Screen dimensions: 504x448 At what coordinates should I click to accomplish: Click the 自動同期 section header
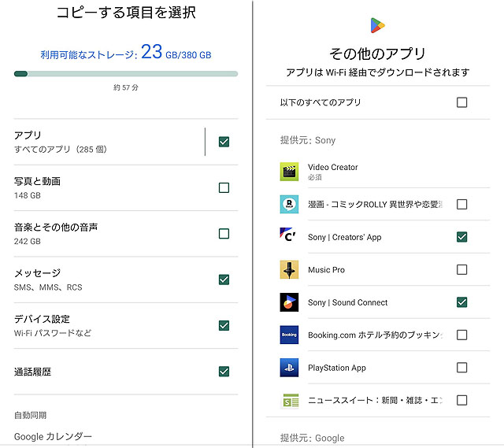tap(30, 415)
